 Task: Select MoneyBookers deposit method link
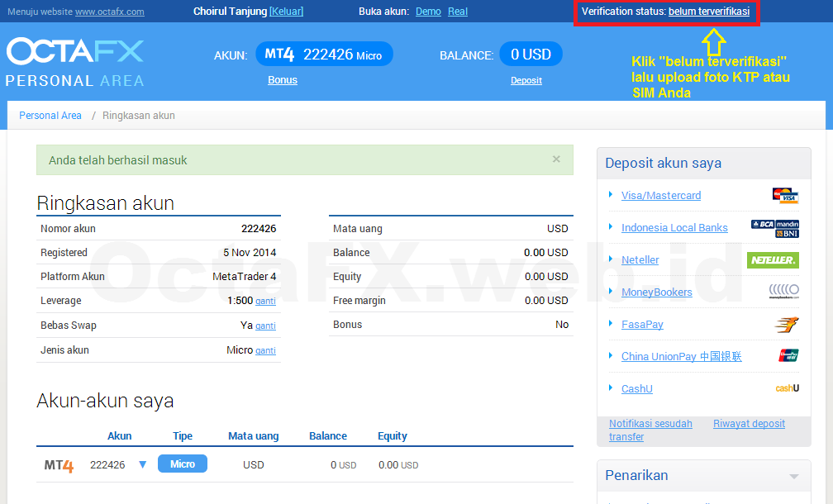(657, 292)
